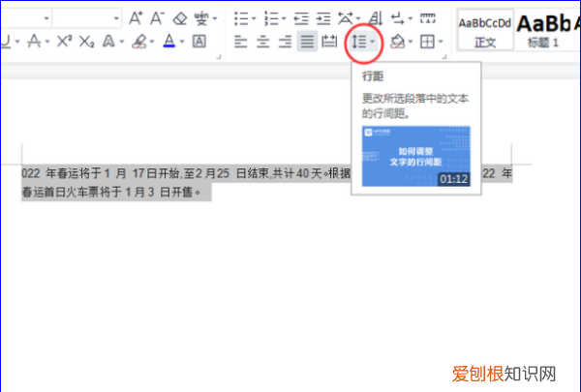Apply bulleted list formatting
Screen dimensions: 581x392
tap(241, 18)
